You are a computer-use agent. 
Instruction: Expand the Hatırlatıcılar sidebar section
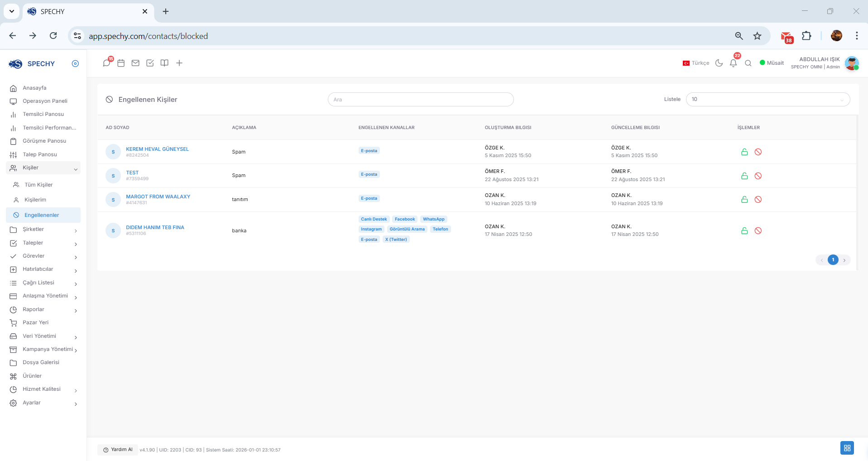pos(43,269)
